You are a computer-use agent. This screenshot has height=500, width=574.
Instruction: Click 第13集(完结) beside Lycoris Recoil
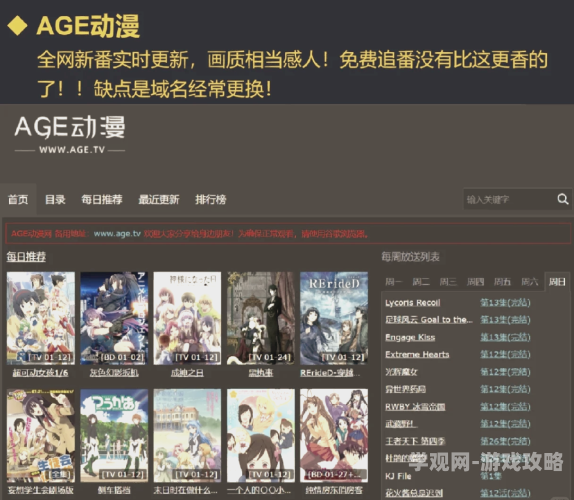(505, 302)
